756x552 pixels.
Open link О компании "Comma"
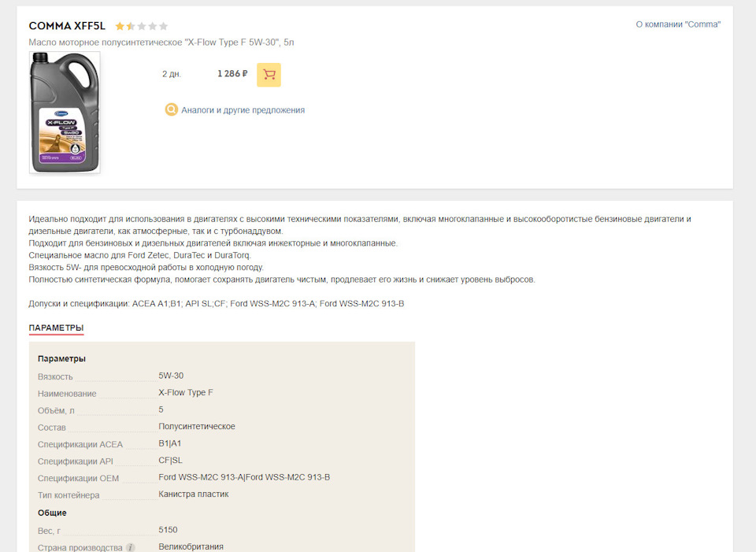tap(678, 24)
